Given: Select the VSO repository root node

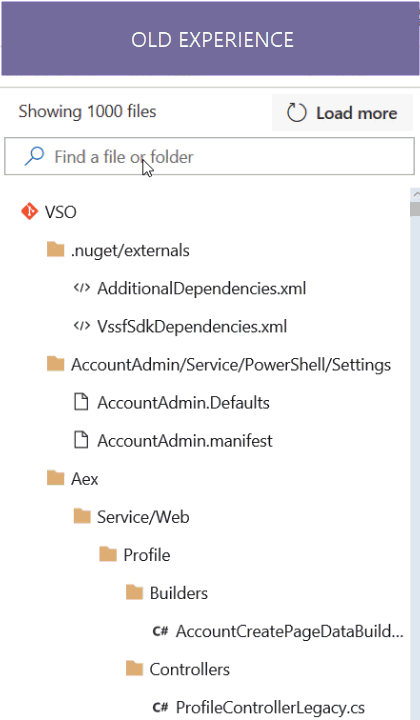Looking at the screenshot, I should point(60,212).
